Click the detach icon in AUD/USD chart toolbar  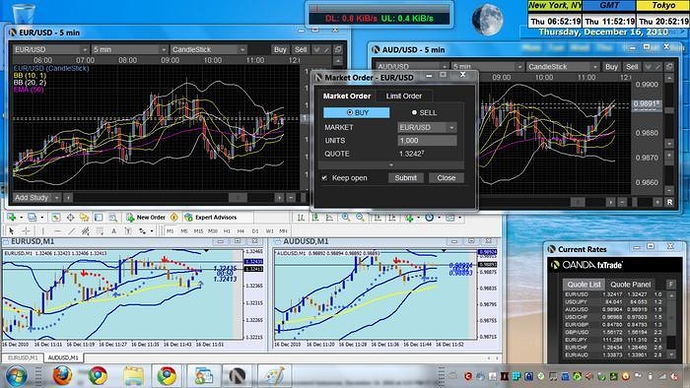click(669, 66)
